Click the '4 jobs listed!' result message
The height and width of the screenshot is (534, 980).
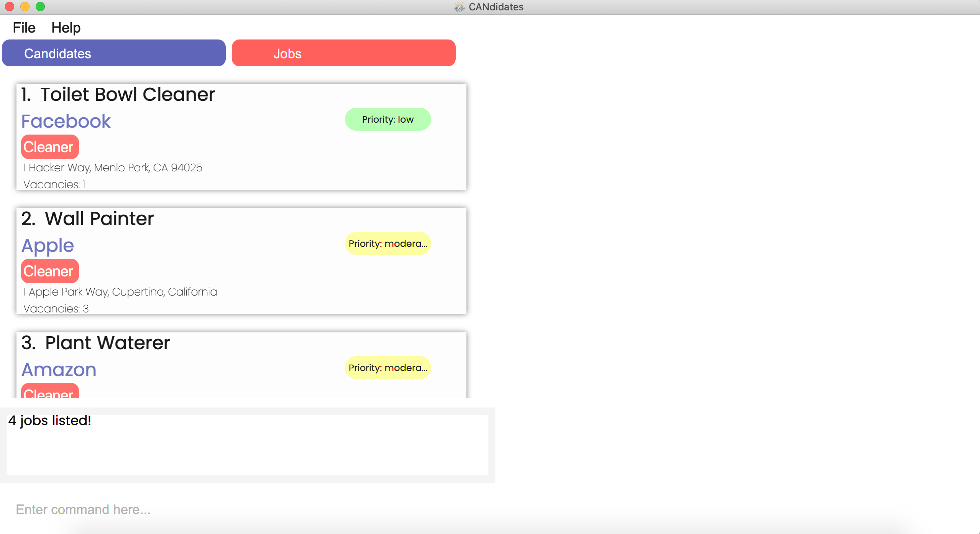point(49,421)
